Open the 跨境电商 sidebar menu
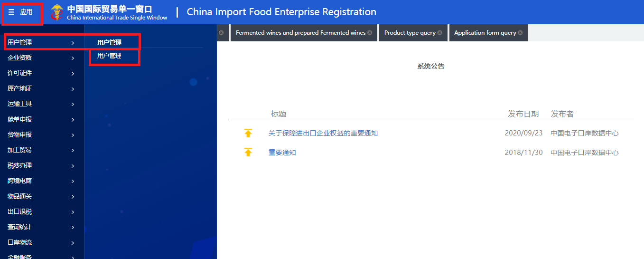Screen dimensions: 644x259 20,181
